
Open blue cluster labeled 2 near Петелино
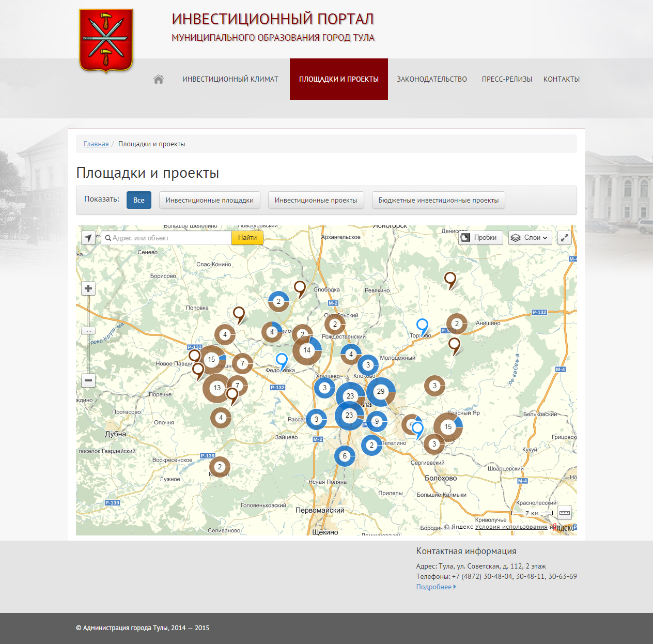[x=371, y=445]
